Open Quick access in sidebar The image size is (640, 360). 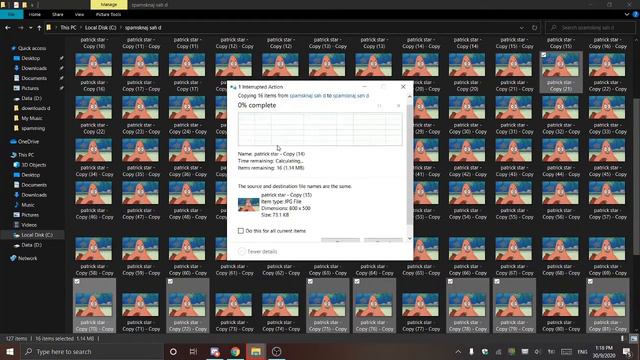(31, 48)
